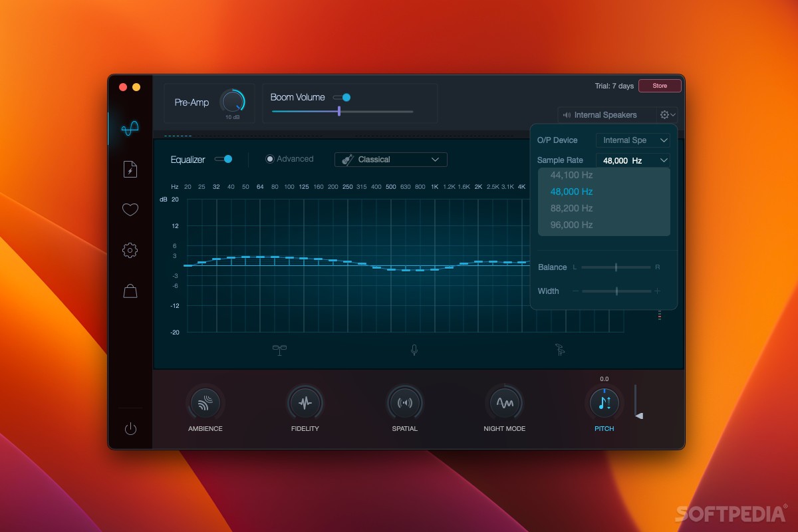Click the Store button in the top-right

pos(660,85)
